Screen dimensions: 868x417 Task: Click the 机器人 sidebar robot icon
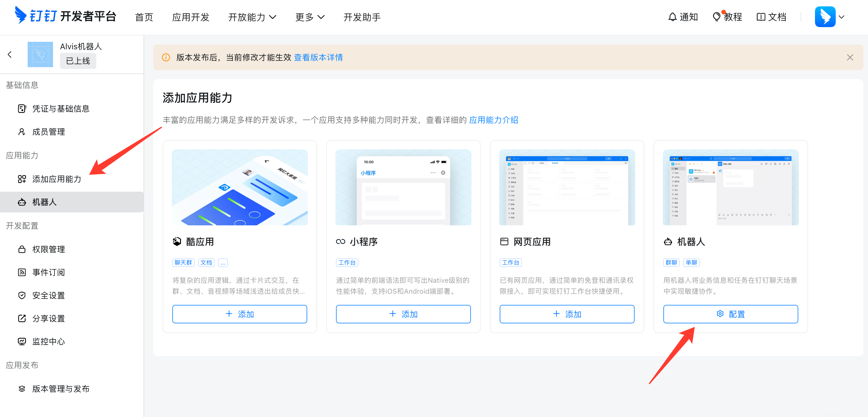pos(22,202)
